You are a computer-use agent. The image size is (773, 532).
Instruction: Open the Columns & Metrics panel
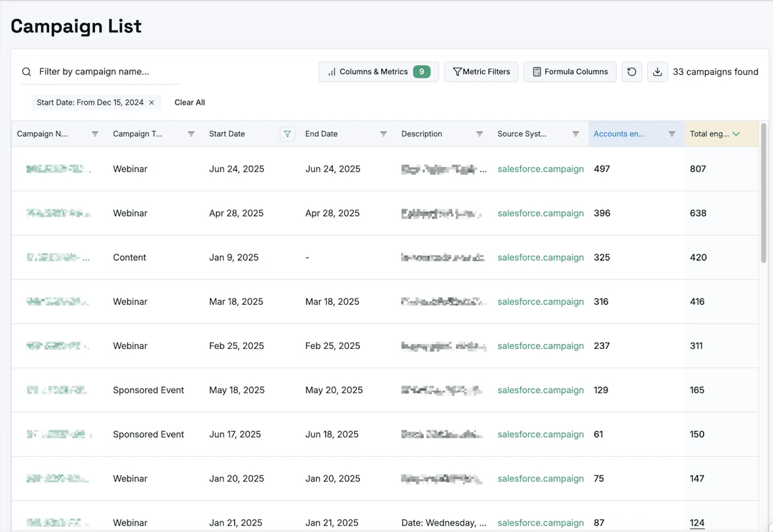click(x=378, y=72)
